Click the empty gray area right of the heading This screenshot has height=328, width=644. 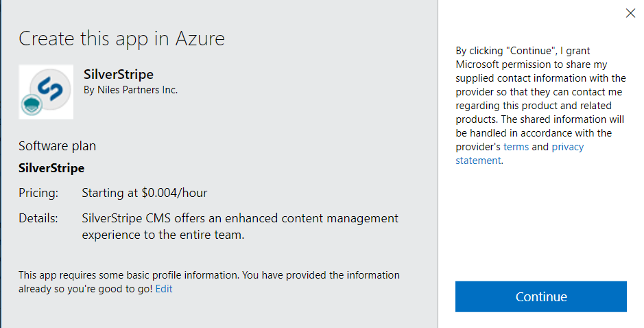[329, 38]
